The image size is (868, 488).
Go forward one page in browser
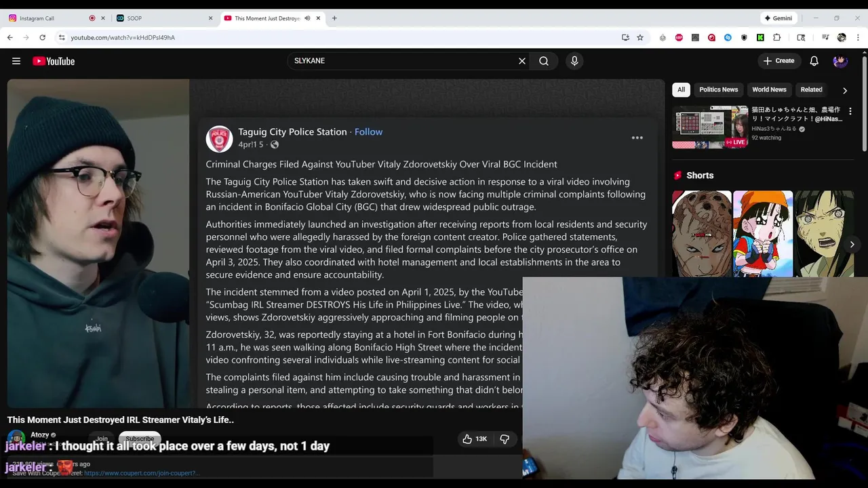pyautogui.click(x=26, y=37)
